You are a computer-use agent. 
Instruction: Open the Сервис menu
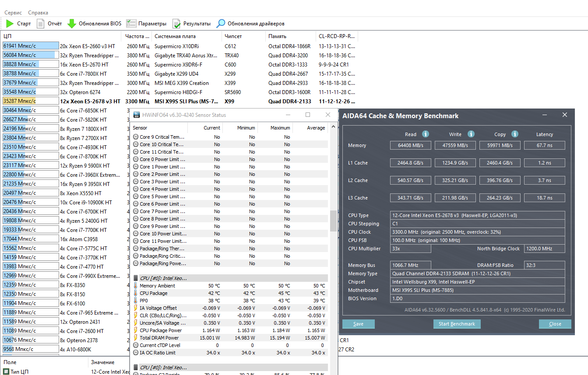coord(13,13)
